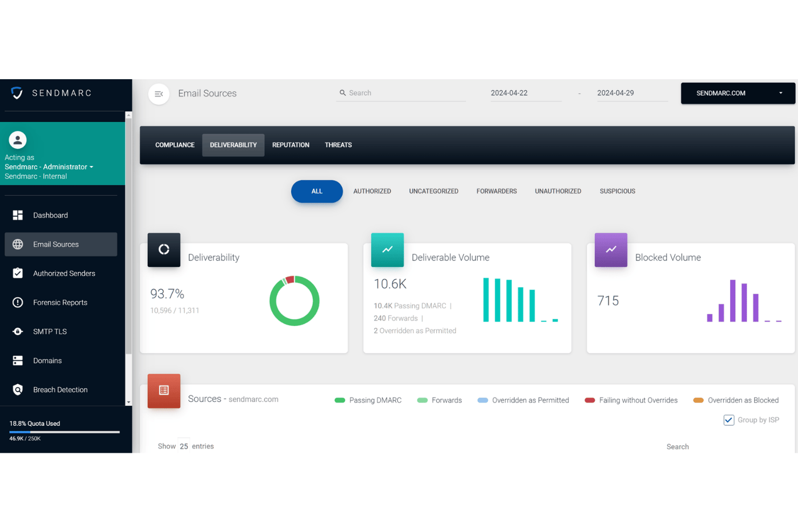Screen dimensions: 798x532
Task: Click the top Search input field
Action: tap(401, 93)
